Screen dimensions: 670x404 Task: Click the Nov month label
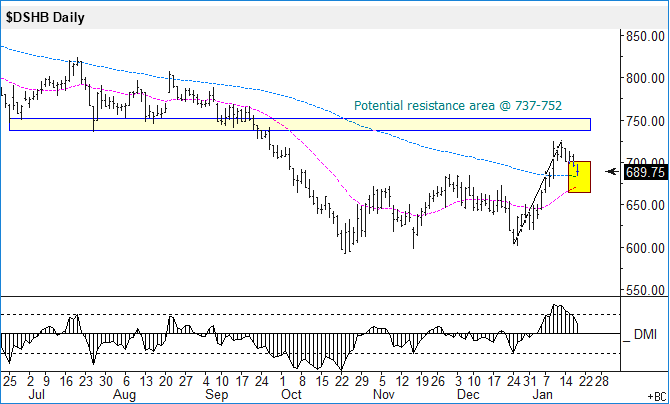(384, 394)
